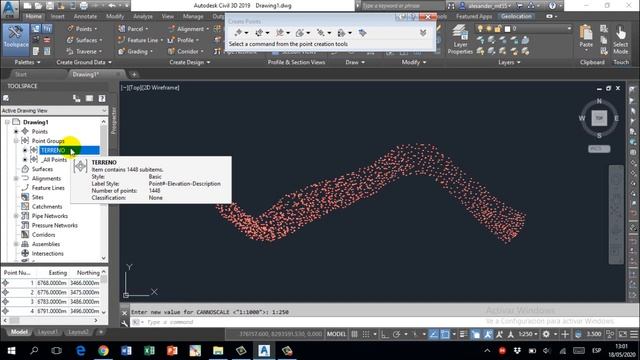Open Excel from Windows taskbar
Viewport: 640px width, 360px height.
pos(149,351)
